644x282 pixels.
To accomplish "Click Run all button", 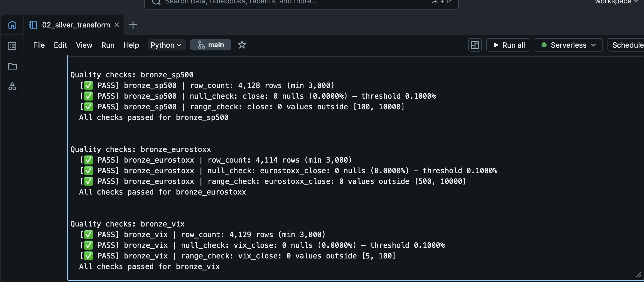I will click(x=508, y=45).
